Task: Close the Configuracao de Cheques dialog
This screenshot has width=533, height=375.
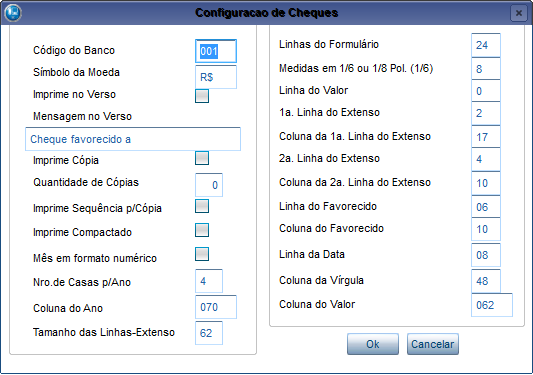Action: point(519,13)
